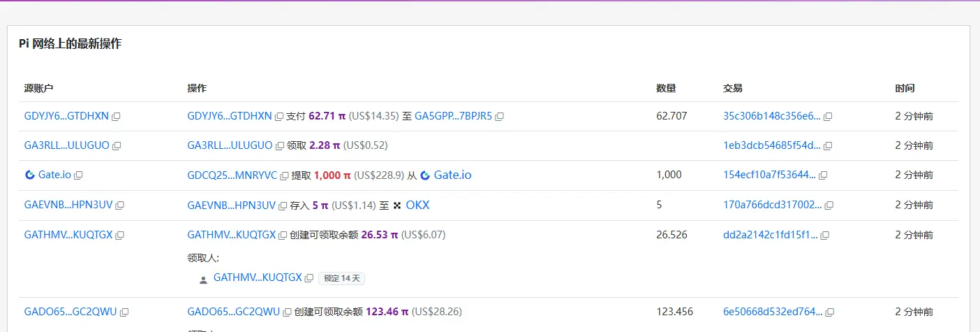Screen dimensions: 980x332
Task: Copy claimant GATHMV...KUQTGX address
Action: coord(309,278)
